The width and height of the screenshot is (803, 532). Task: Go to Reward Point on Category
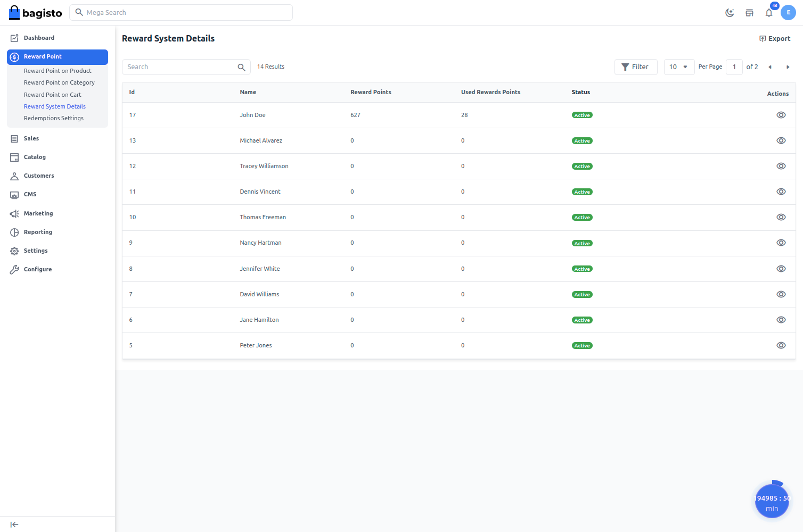pos(59,82)
